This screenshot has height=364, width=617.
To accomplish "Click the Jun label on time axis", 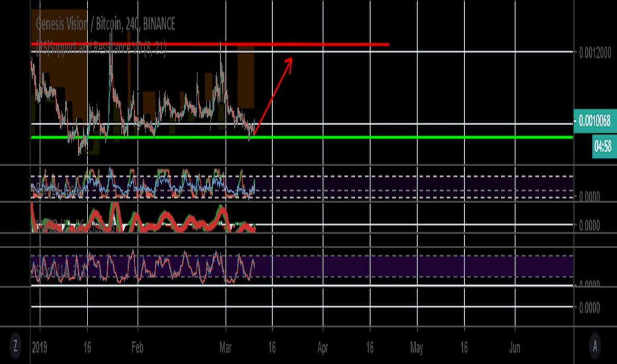I will pos(514,347).
